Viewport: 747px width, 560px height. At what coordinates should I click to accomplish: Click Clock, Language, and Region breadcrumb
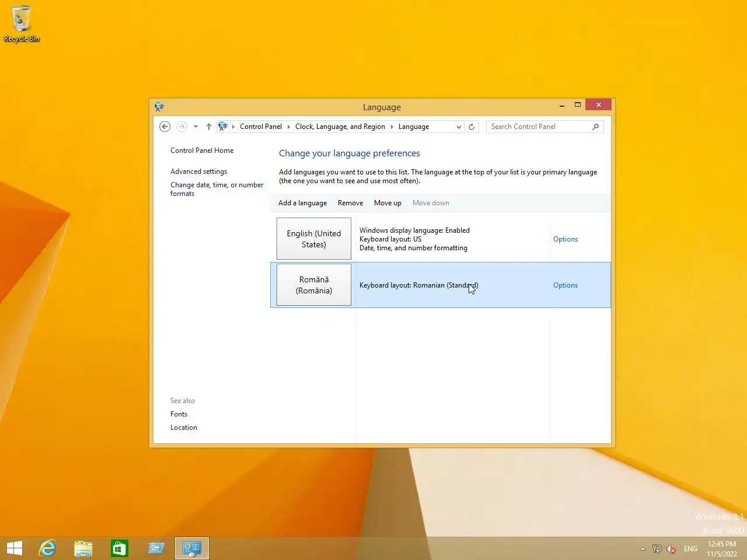point(340,127)
